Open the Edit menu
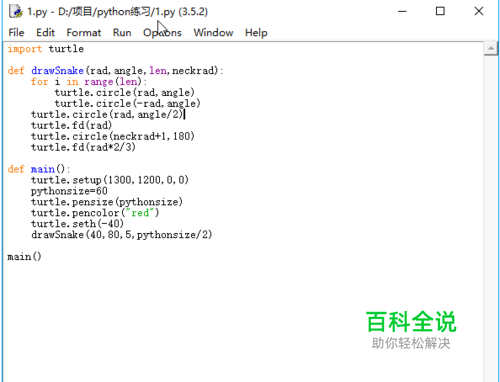The width and height of the screenshot is (500, 382). [45, 33]
